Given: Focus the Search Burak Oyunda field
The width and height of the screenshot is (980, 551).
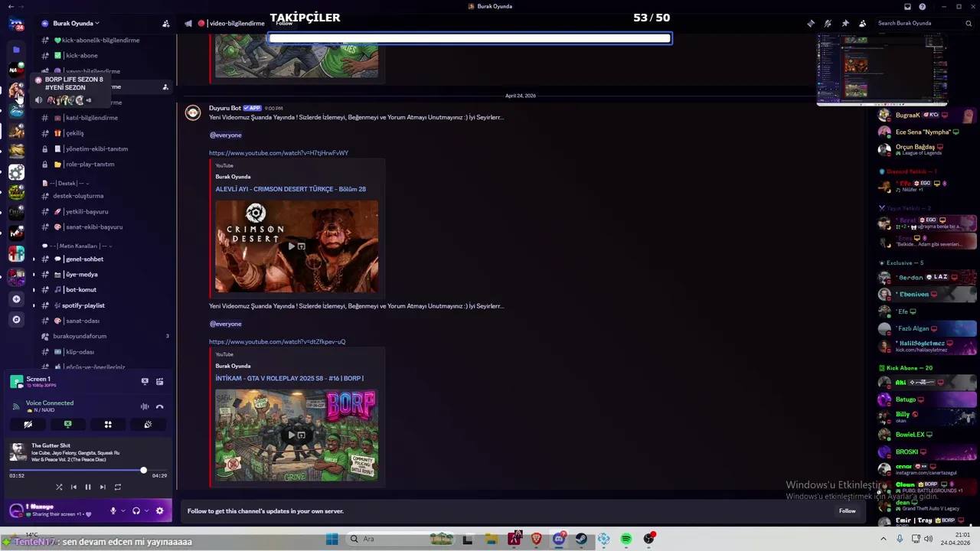Looking at the screenshot, I should pos(923,24).
